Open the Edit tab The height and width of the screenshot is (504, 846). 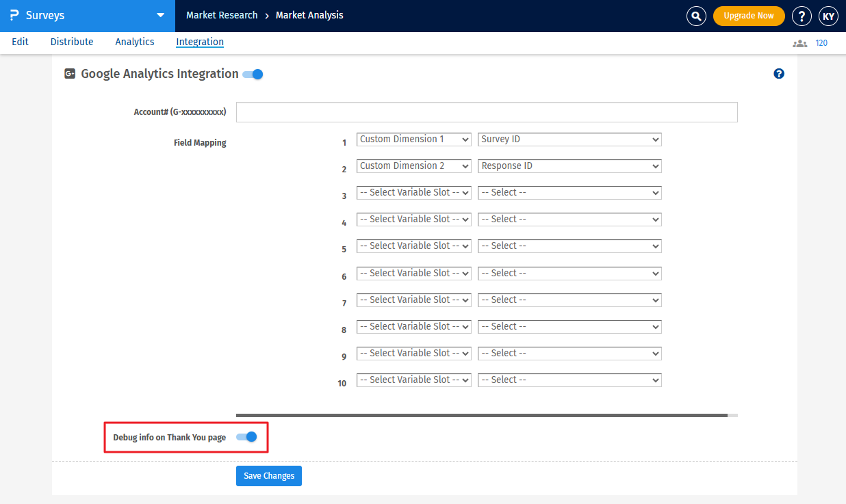tap(20, 42)
